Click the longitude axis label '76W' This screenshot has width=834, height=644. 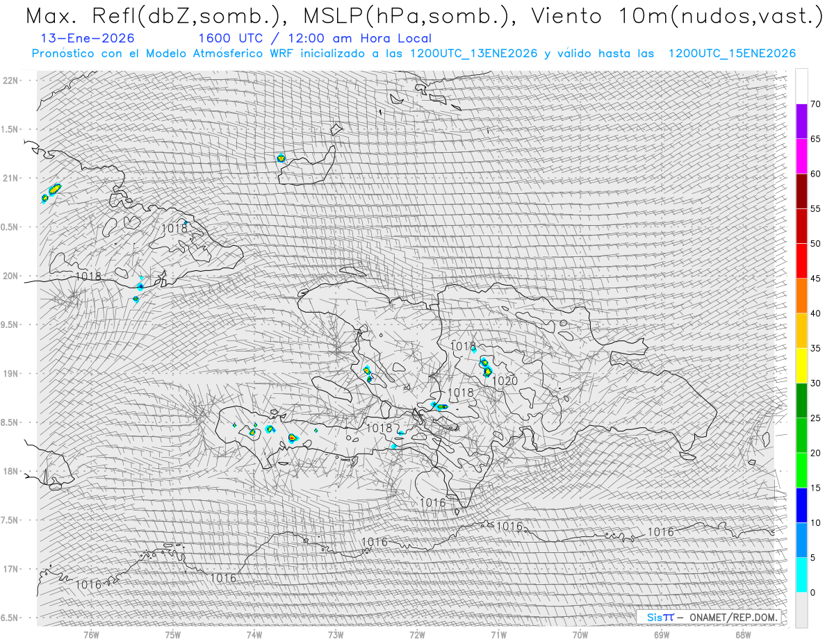pos(91,634)
